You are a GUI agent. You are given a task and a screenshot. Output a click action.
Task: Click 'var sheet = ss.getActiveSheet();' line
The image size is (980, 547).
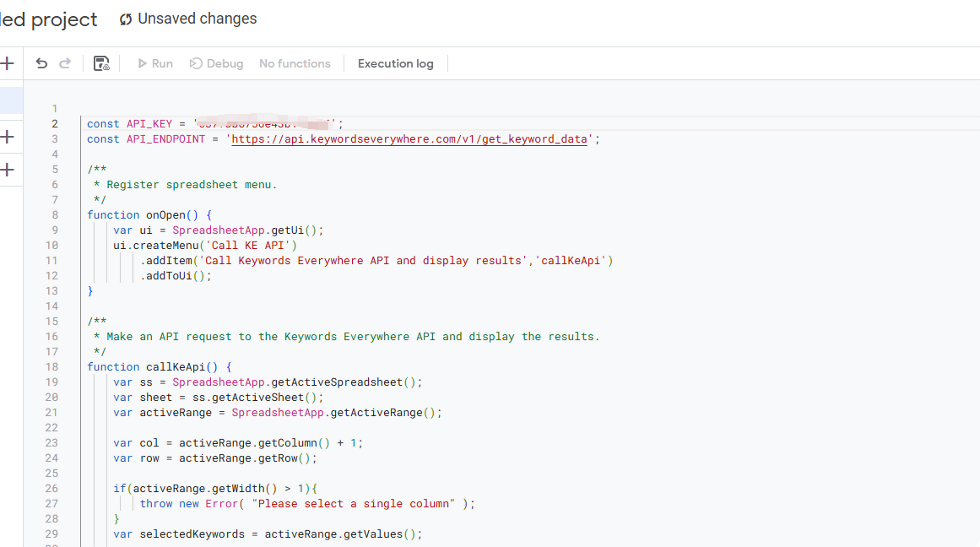(x=218, y=397)
